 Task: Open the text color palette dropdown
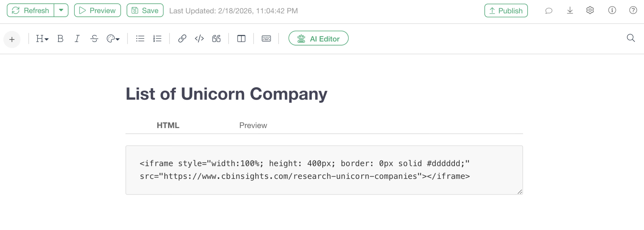[x=113, y=39]
